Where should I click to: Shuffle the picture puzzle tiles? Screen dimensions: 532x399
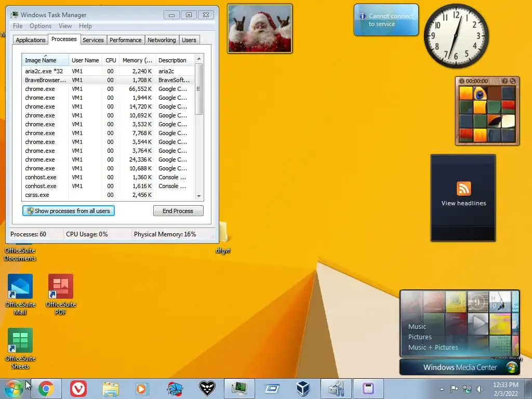(x=513, y=81)
